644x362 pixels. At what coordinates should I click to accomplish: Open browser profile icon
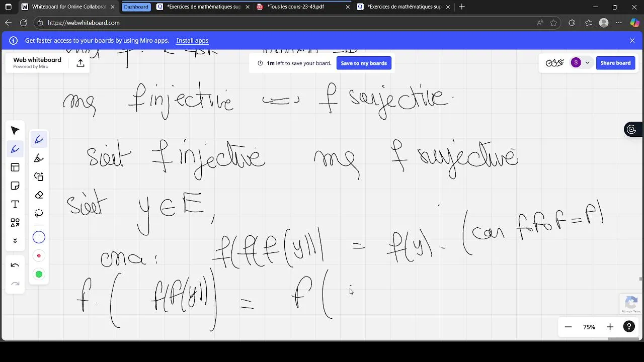[x=604, y=23]
